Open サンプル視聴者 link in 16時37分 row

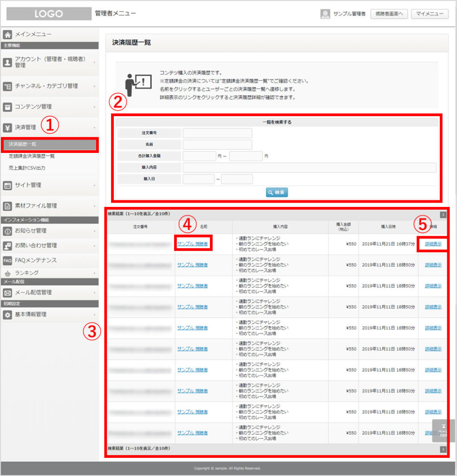click(x=193, y=244)
